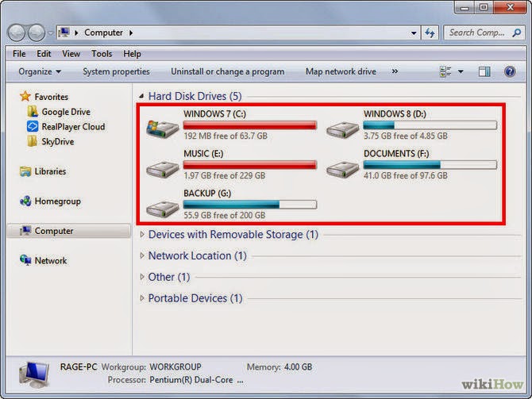Click the blue Help question mark icon
532x399 pixels.
[510, 71]
